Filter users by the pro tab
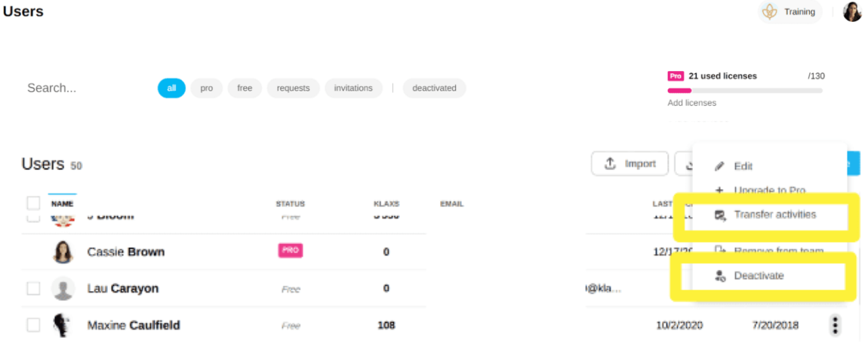 (x=206, y=88)
